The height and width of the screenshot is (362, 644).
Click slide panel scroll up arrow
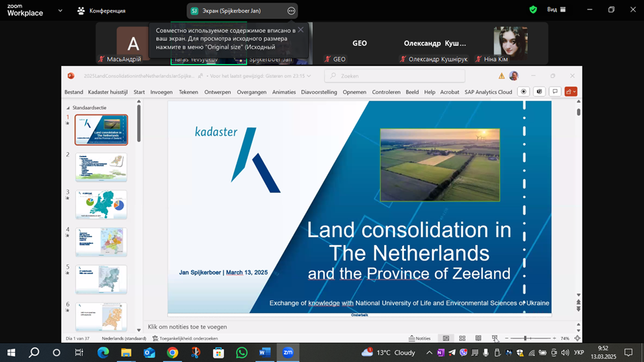(139, 101)
